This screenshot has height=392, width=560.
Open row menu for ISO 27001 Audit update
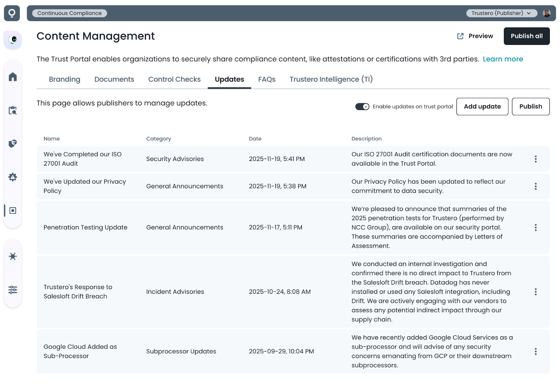pyautogui.click(x=535, y=159)
